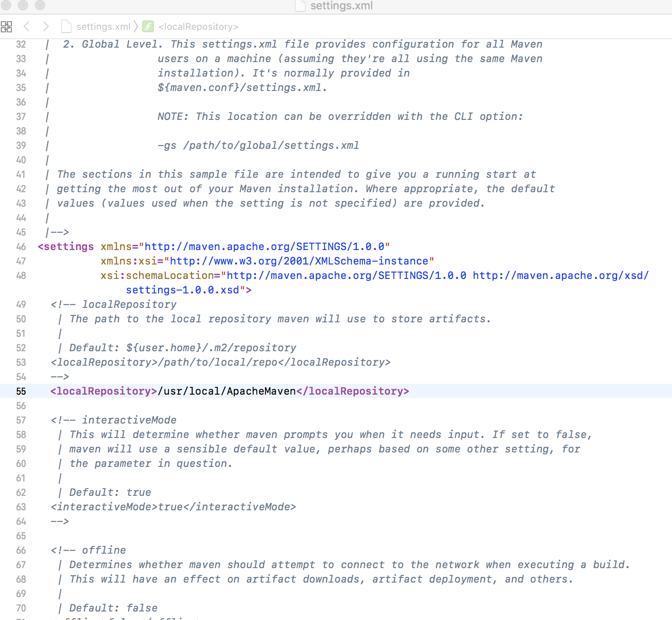The height and width of the screenshot is (620, 672).
Task: Click the "<!-- localRepository" comment start
Action: pyautogui.click(x=114, y=304)
